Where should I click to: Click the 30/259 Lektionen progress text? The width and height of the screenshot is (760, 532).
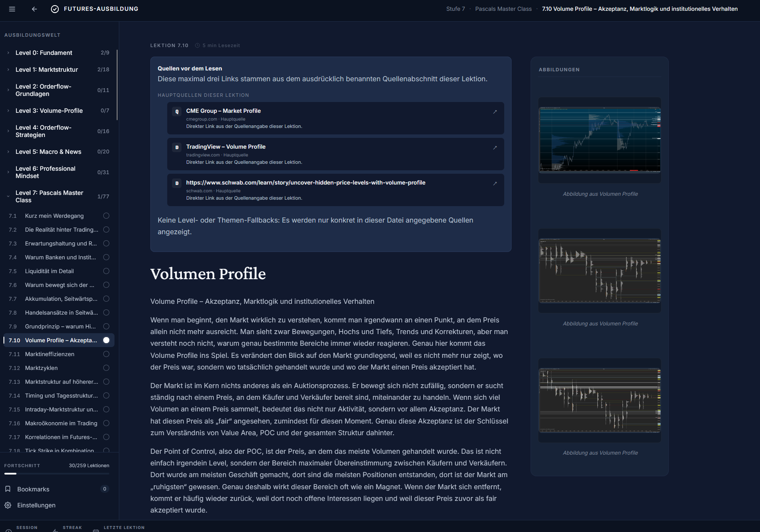[x=89, y=465]
